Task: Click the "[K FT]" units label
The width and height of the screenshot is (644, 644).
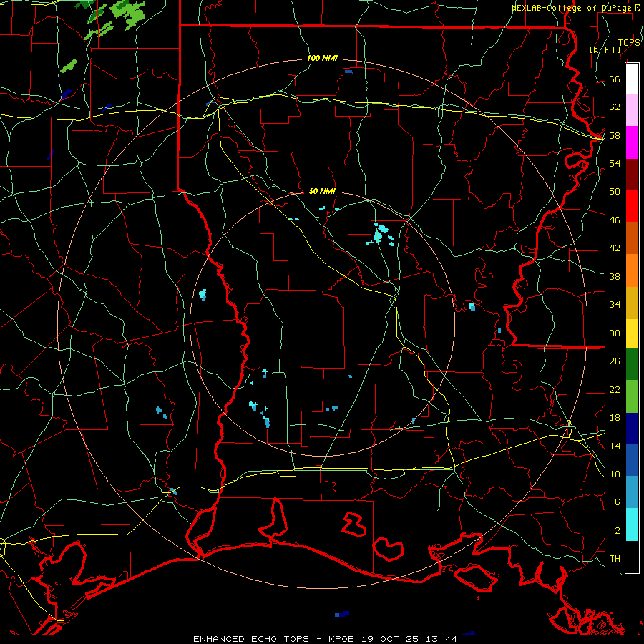Action: click(605, 50)
